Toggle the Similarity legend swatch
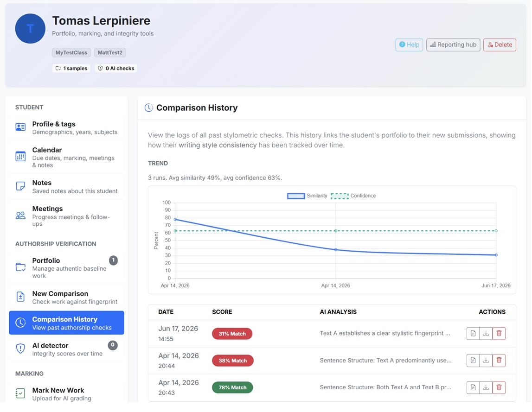Image resolution: width=532 pixels, height=412 pixels. (x=296, y=196)
